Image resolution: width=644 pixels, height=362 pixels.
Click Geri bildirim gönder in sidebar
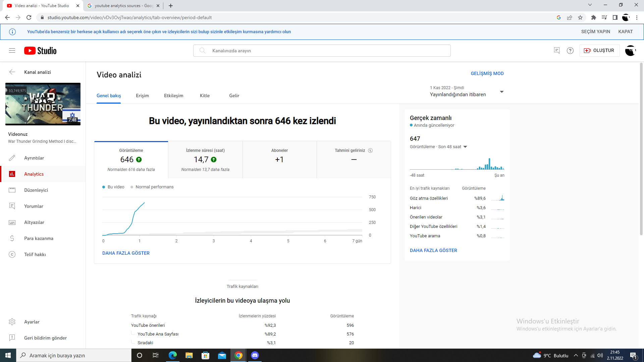(43, 338)
